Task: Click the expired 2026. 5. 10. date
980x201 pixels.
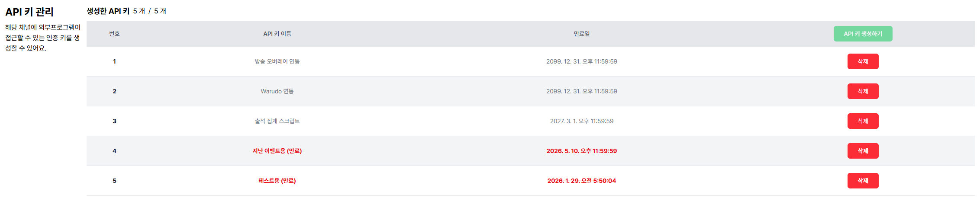Action: click(x=582, y=151)
